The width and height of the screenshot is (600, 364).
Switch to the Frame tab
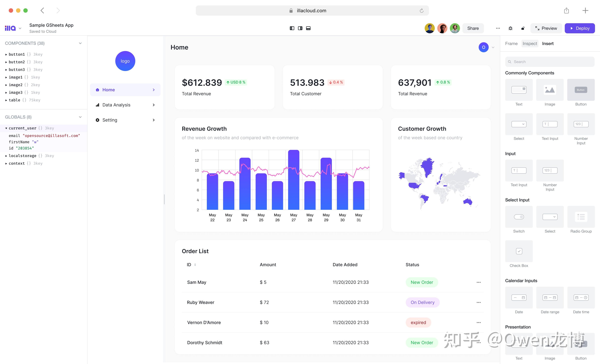[511, 43]
